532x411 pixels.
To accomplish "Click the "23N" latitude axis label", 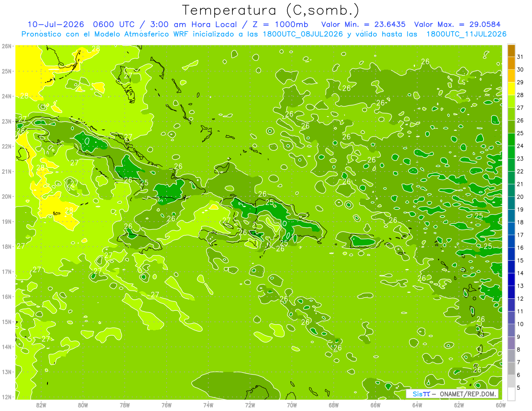I will point(6,121).
